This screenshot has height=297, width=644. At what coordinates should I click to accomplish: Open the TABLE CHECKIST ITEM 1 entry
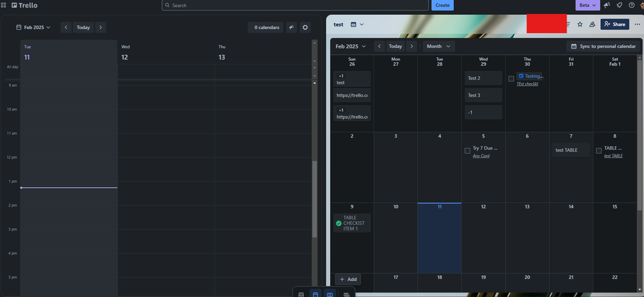352,223
